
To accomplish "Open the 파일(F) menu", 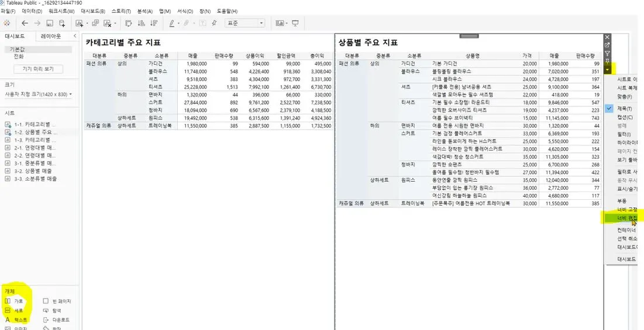I will coord(8,11).
